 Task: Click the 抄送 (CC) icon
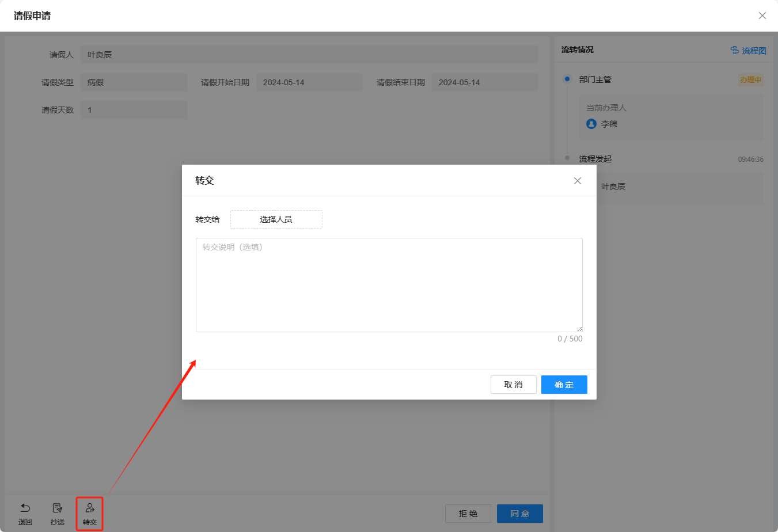coord(58,508)
